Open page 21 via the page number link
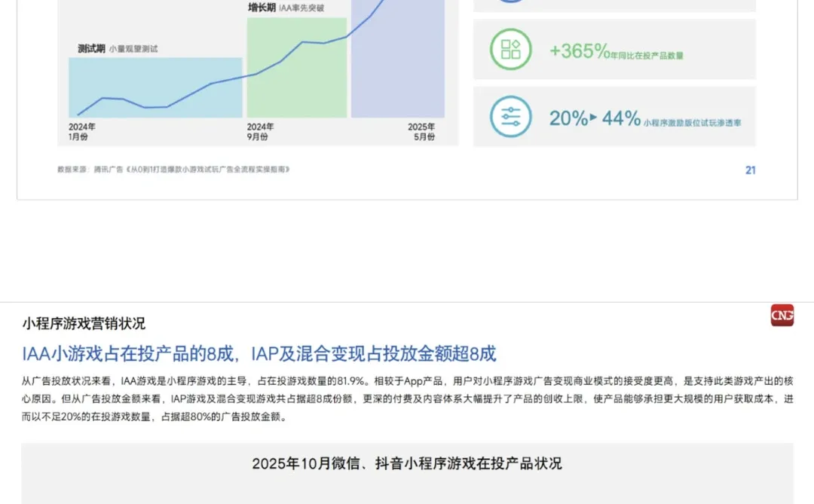Image resolution: width=814 pixels, height=504 pixels. pos(750,170)
